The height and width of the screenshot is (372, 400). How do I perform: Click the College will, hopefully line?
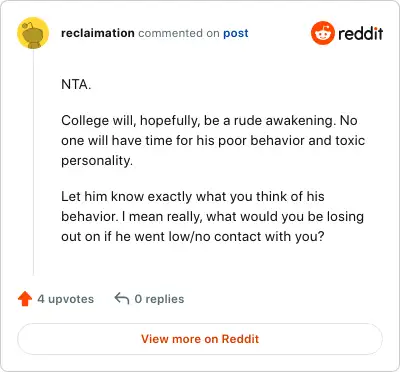(209, 121)
